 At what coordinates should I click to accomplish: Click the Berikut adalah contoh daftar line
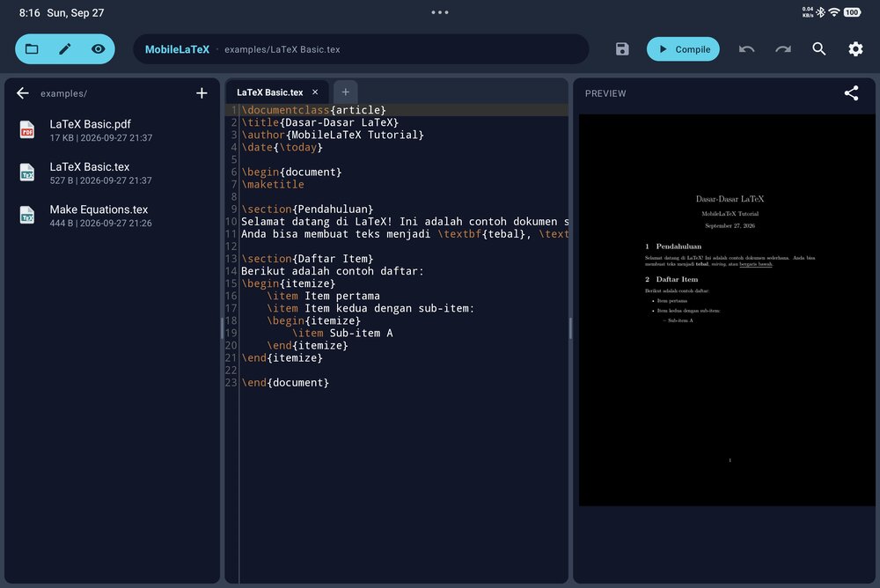tap(333, 271)
